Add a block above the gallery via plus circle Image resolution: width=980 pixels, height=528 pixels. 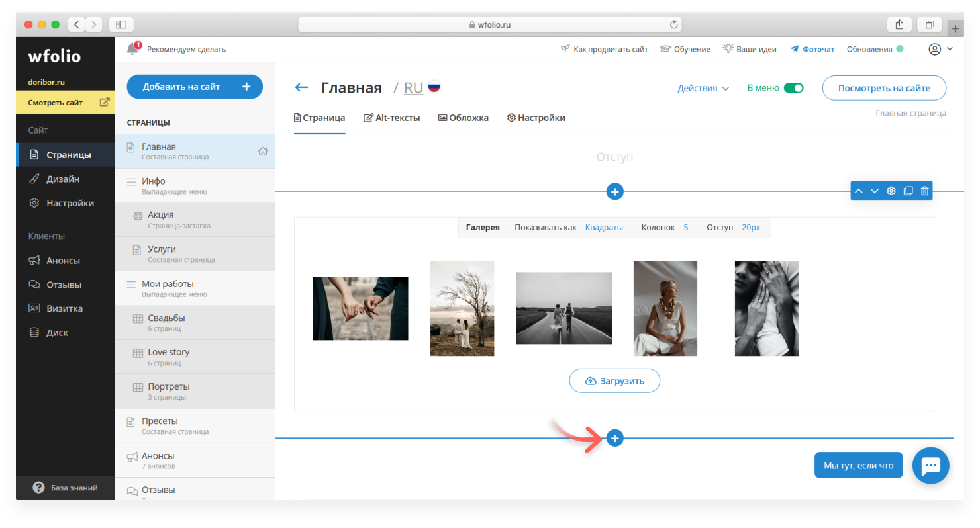click(614, 192)
